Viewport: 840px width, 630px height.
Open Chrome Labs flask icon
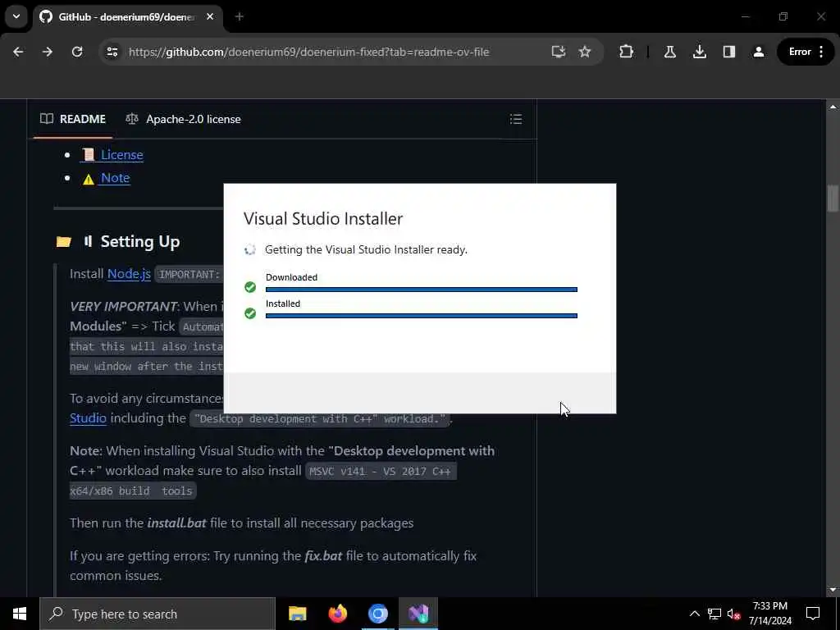669,52
